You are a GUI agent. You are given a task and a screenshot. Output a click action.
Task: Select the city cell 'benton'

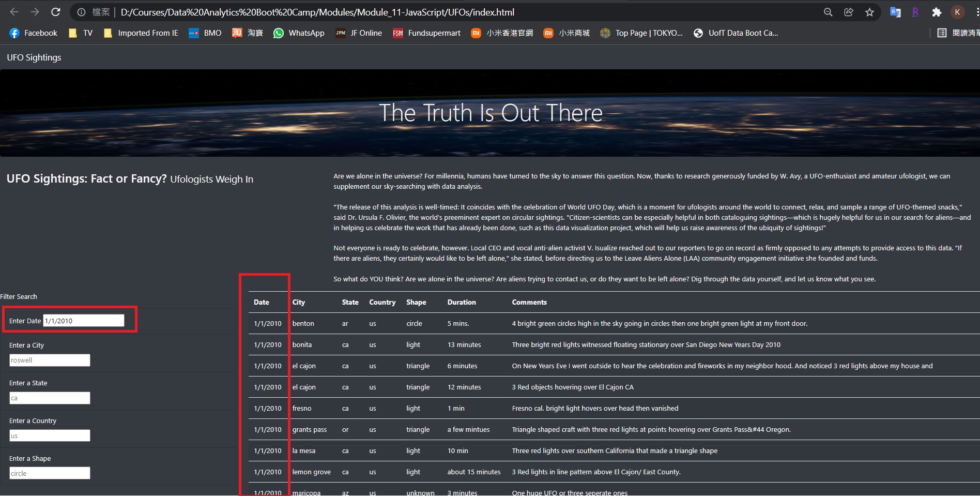coord(303,323)
